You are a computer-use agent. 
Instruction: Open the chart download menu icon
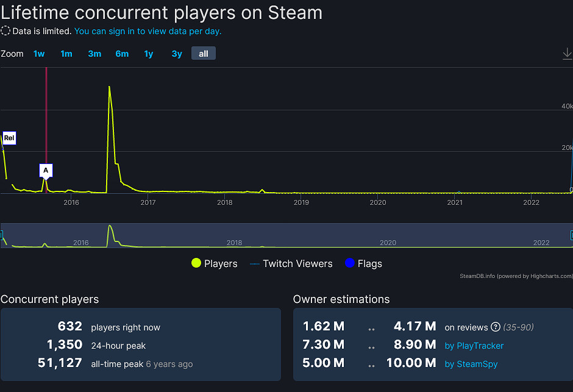click(567, 54)
